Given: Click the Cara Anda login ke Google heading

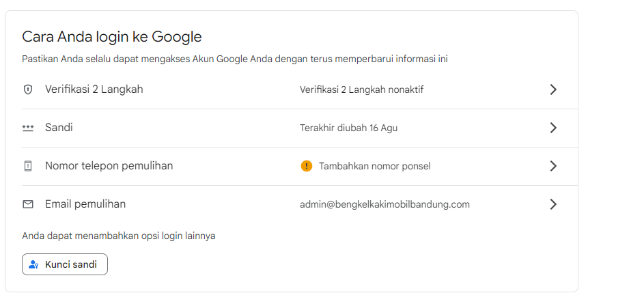Looking at the screenshot, I should tap(112, 37).
